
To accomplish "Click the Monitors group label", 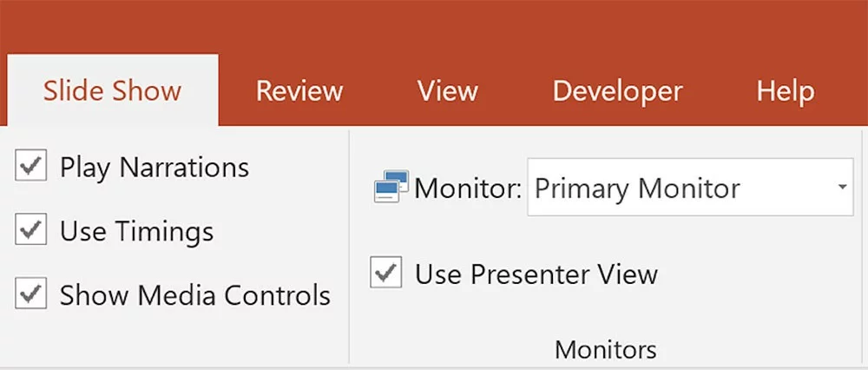I will click(x=605, y=349).
